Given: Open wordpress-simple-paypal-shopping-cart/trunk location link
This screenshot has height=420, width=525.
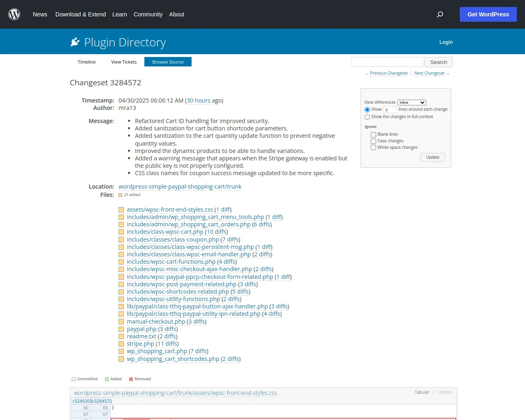Looking at the screenshot, I should pos(180,187).
